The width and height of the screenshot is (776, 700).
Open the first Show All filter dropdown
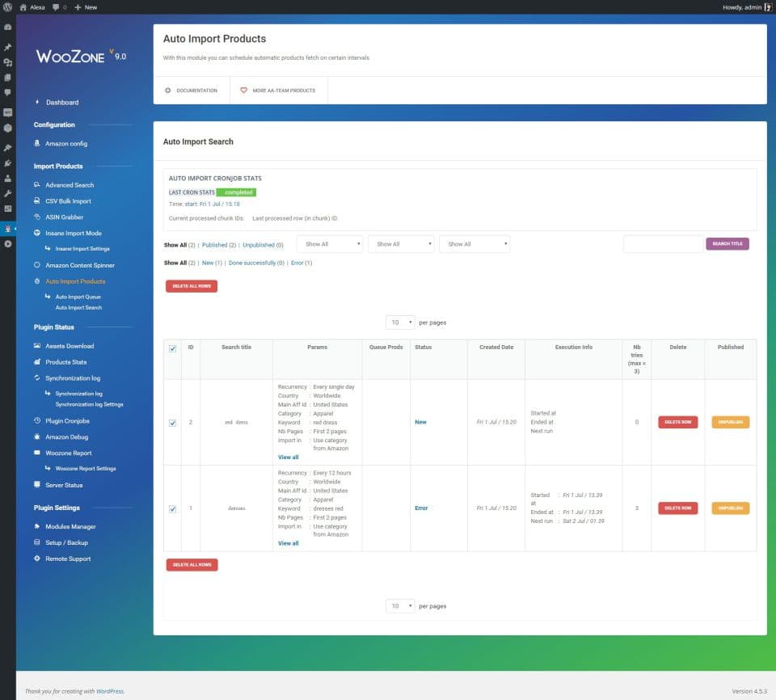pyautogui.click(x=330, y=244)
